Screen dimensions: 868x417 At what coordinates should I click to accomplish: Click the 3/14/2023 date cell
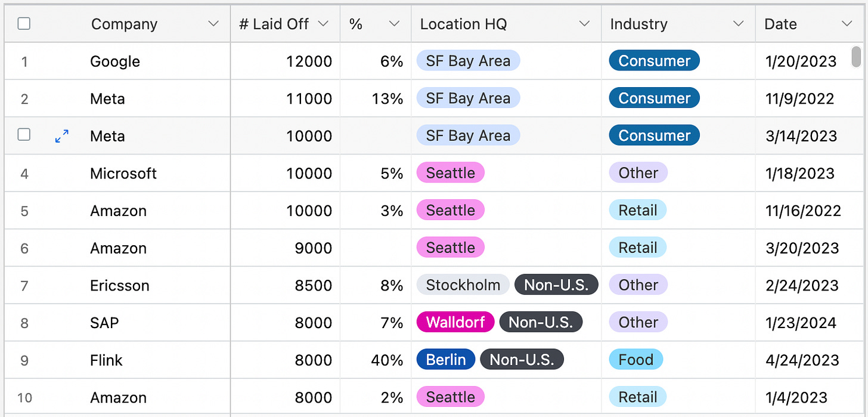[801, 136]
